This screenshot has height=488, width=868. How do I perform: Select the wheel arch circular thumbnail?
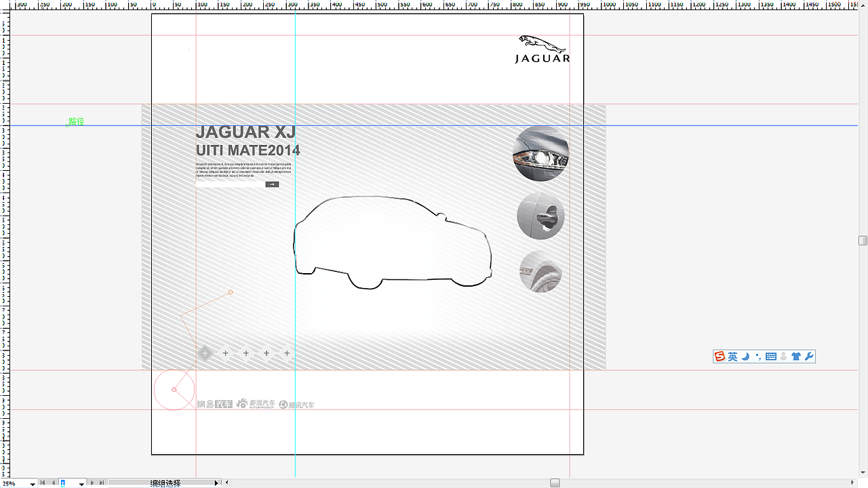[x=540, y=272]
